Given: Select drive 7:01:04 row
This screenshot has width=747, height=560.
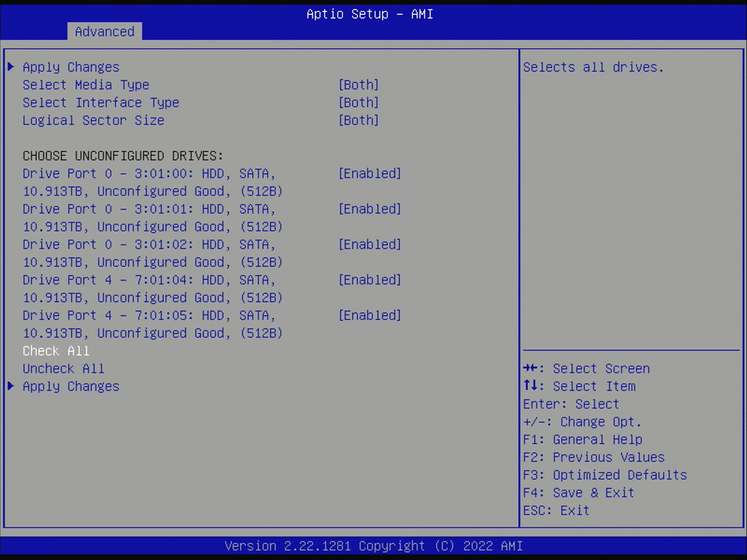Looking at the screenshot, I should coord(153,289).
